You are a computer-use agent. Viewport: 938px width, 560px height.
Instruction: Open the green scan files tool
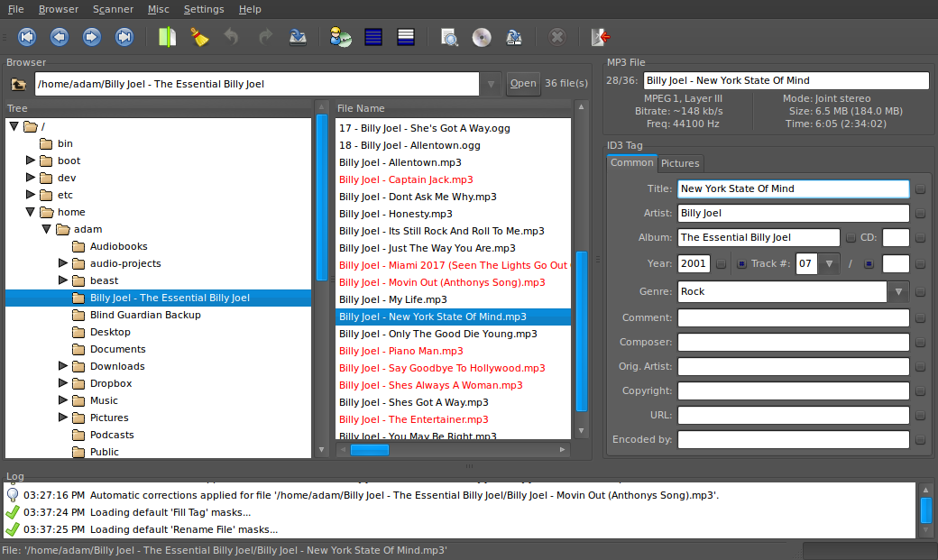tap(167, 37)
